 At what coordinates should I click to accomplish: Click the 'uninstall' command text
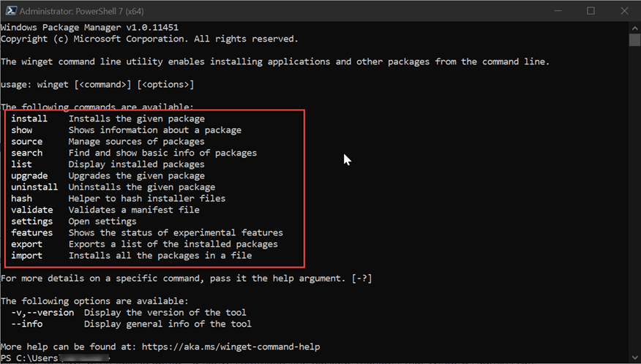tap(34, 187)
